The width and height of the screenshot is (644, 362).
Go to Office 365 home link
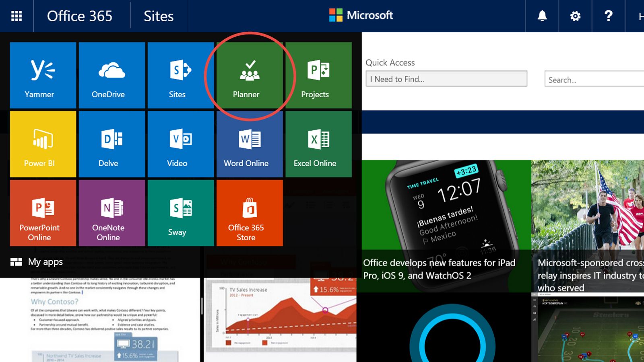[x=80, y=16]
